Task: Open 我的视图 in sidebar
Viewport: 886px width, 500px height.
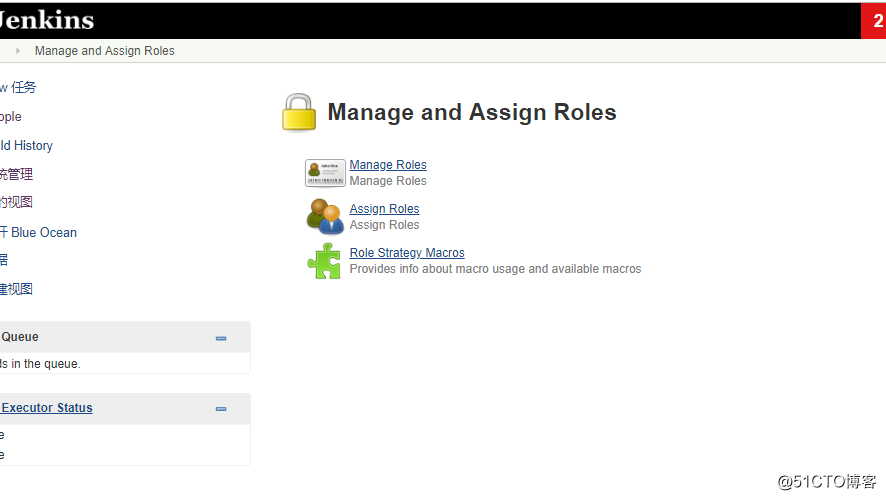Action: click(16, 202)
